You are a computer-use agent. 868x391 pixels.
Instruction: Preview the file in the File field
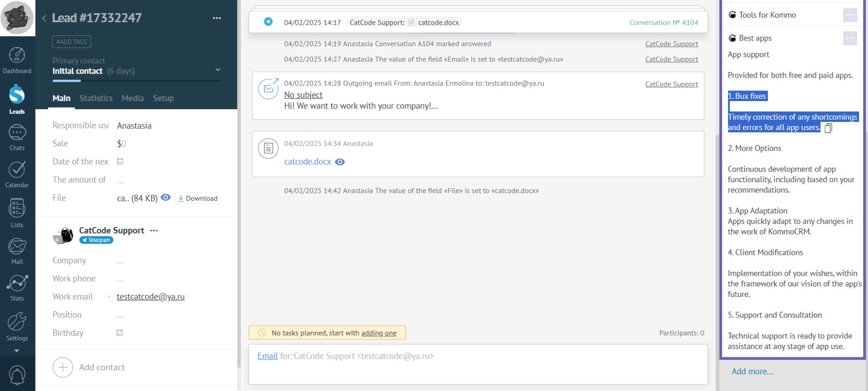point(166,198)
